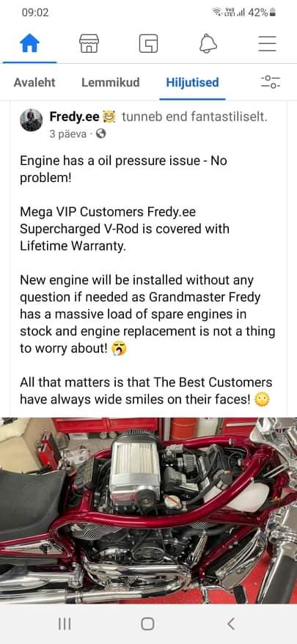Tap the Android home button
This screenshot has width=297, height=644.
[148, 624]
